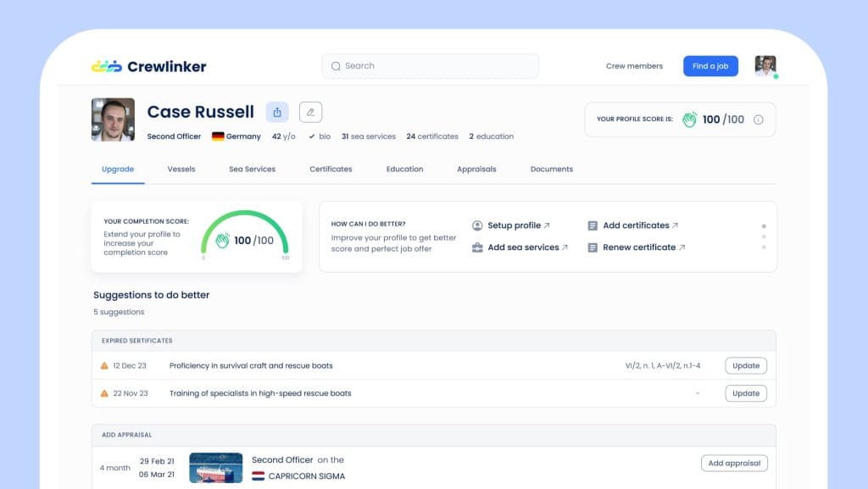Click the 12 Dec 23 expiry date
The image size is (868, 489).
pos(130,365)
